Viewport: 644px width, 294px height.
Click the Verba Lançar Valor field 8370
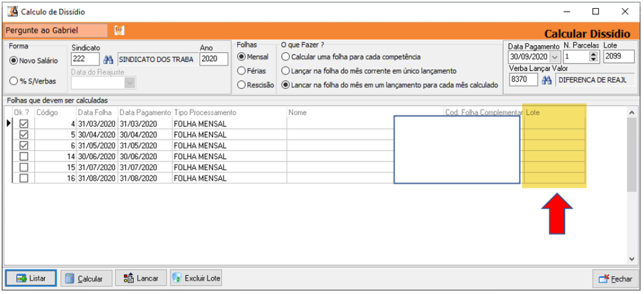[524, 80]
